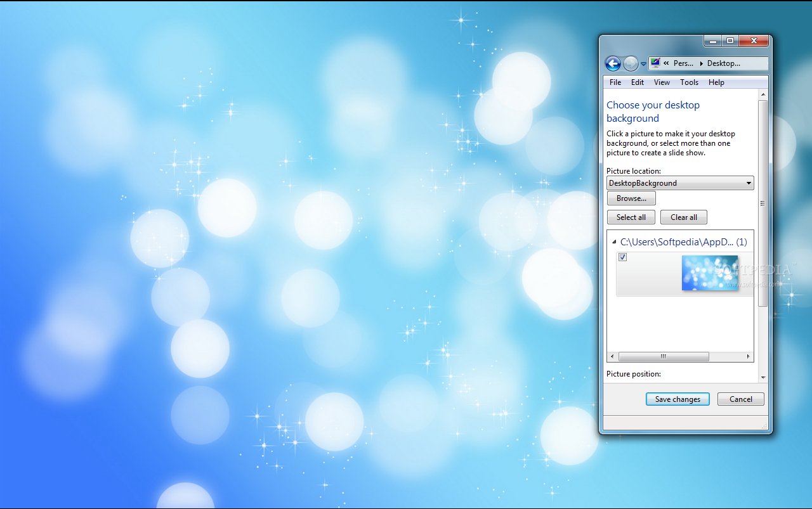
Task: Open the Tools menu
Action: pyautogui.click(x=689, y=82)
